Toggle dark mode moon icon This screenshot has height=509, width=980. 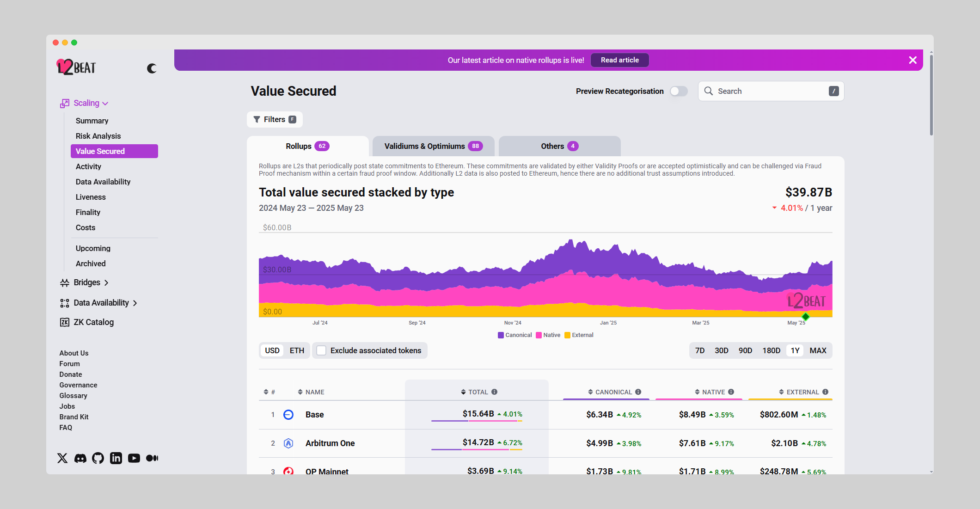(152, 68)
